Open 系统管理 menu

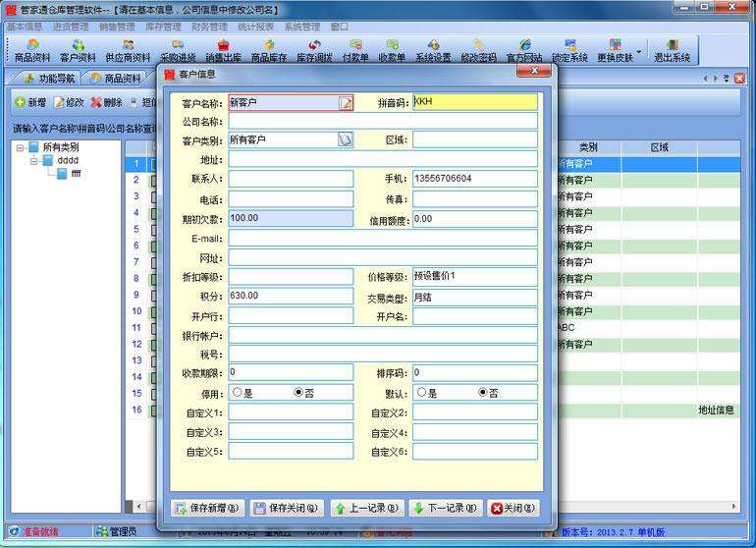click(x=302, y=27)
